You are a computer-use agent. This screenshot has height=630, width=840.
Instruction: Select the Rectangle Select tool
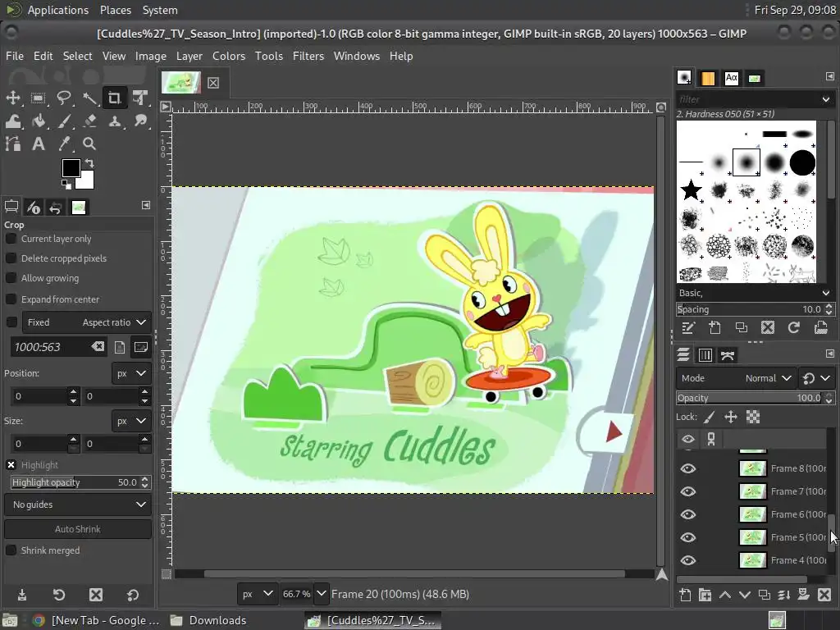point(38,98)
